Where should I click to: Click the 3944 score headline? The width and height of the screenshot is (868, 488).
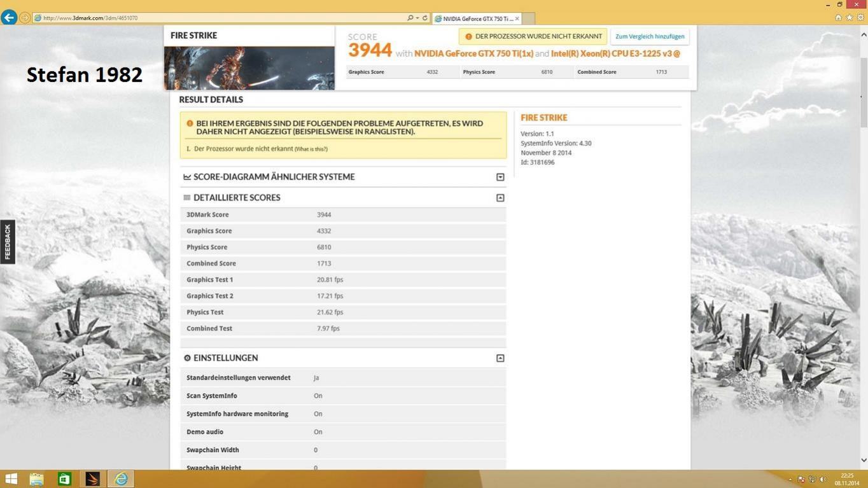pyautogui.click(x=370, y=50)
